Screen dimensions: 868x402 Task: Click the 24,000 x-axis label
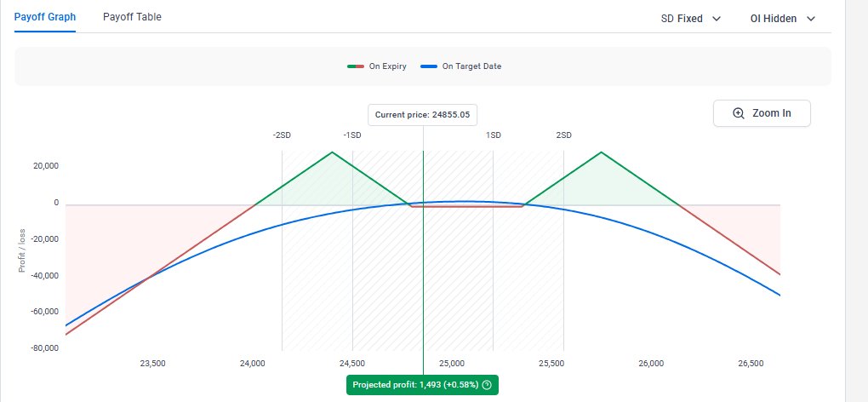coord(253,364)
